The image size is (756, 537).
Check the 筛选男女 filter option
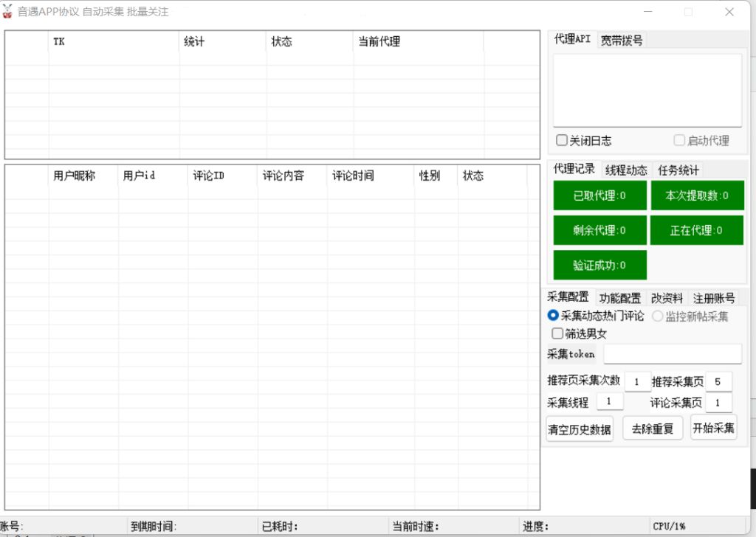[557, 333]
